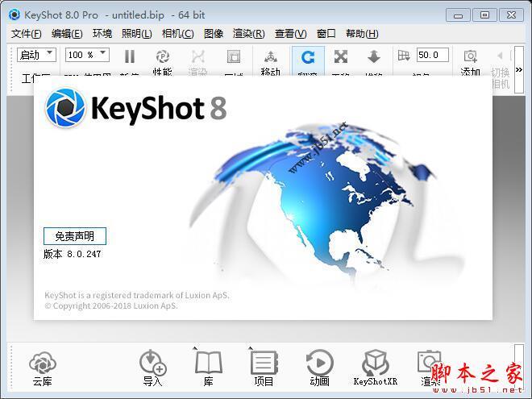
Task: Select the tumble rotate camera icon
Action: tap(308, 57)
